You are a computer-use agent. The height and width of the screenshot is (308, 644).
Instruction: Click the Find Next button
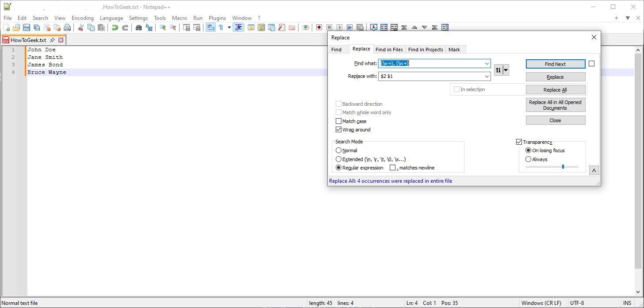click(x=555, y=64)
